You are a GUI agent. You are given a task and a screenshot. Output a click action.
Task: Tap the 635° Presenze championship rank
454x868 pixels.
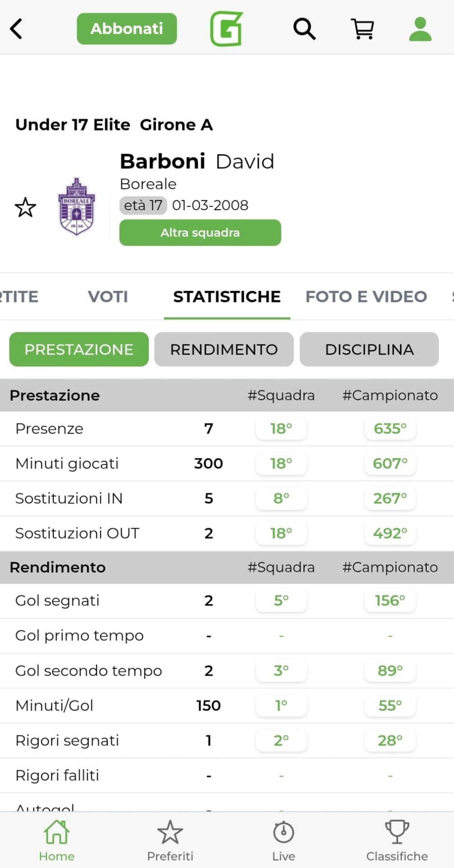click(390, 429)
